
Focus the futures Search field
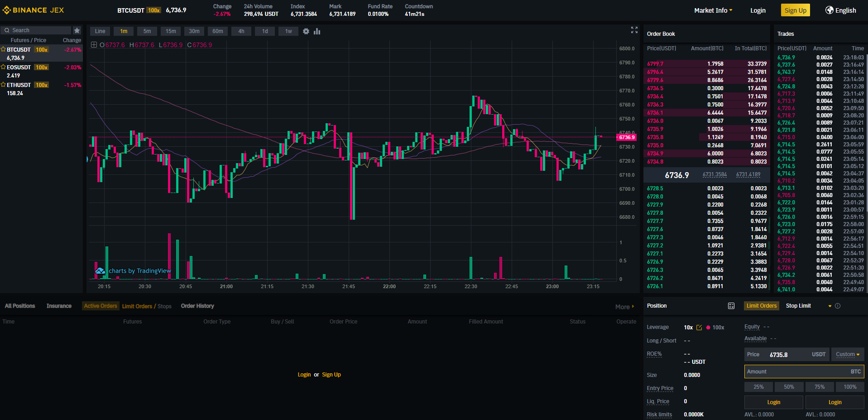36,30
